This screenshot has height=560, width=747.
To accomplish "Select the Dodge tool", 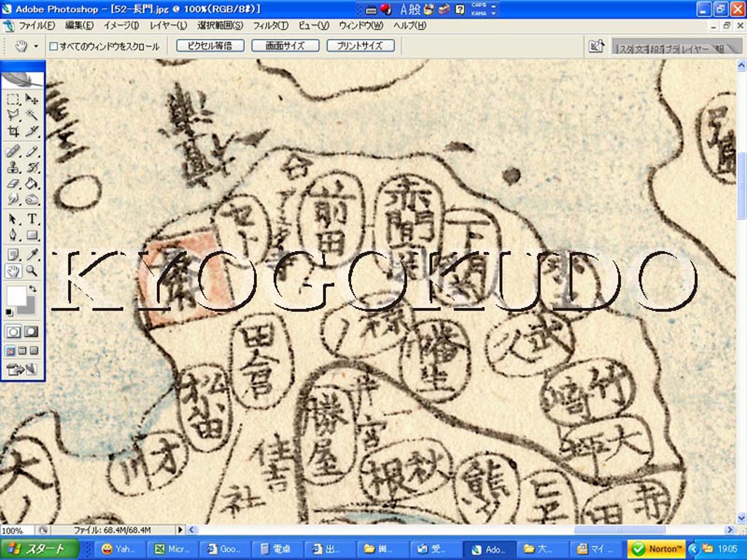I will point(13,199).
